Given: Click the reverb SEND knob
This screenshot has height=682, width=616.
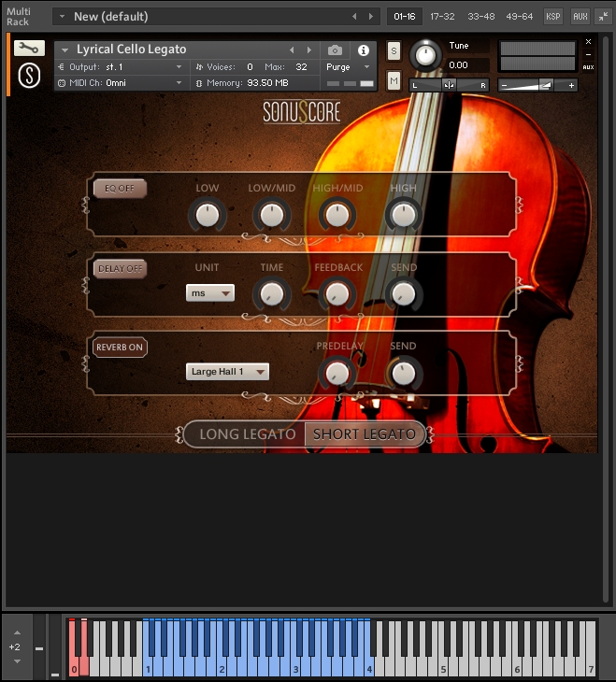Looking at the screenshot, I should [x=404, y=373].
